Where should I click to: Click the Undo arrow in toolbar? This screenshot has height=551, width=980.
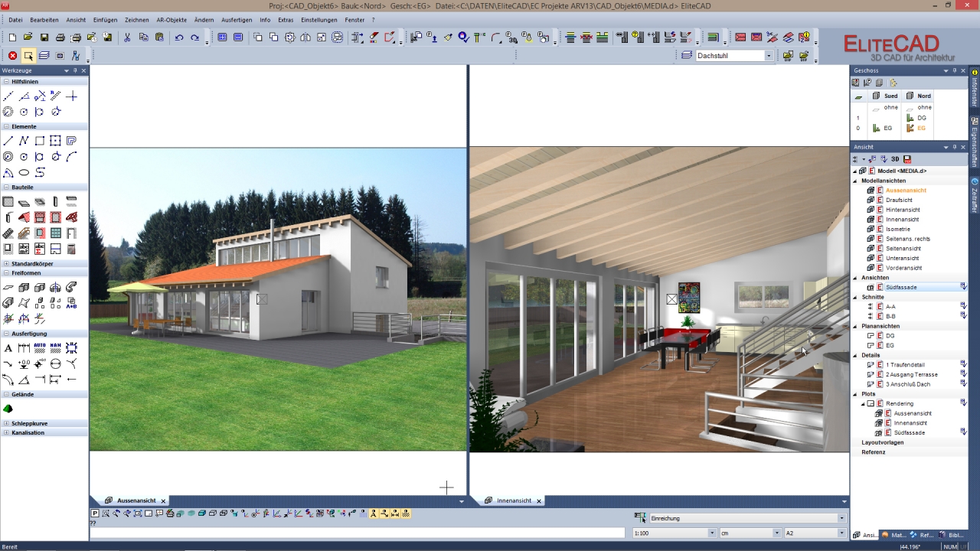(x=179, y=37)
